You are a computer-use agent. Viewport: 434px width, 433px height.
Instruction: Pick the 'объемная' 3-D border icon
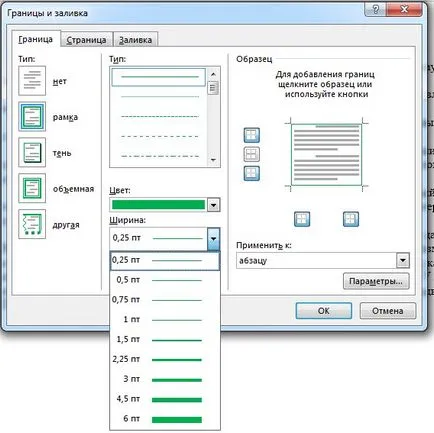[32, 188]
